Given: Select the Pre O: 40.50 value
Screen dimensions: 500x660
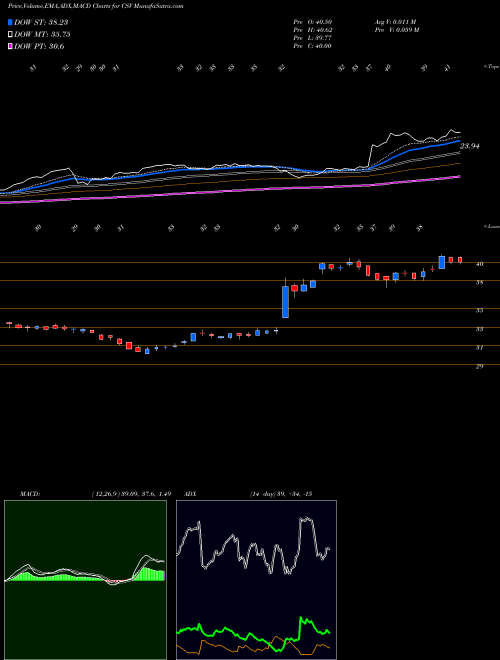Looking at the screenshot, I should click(x=313, y=22).
